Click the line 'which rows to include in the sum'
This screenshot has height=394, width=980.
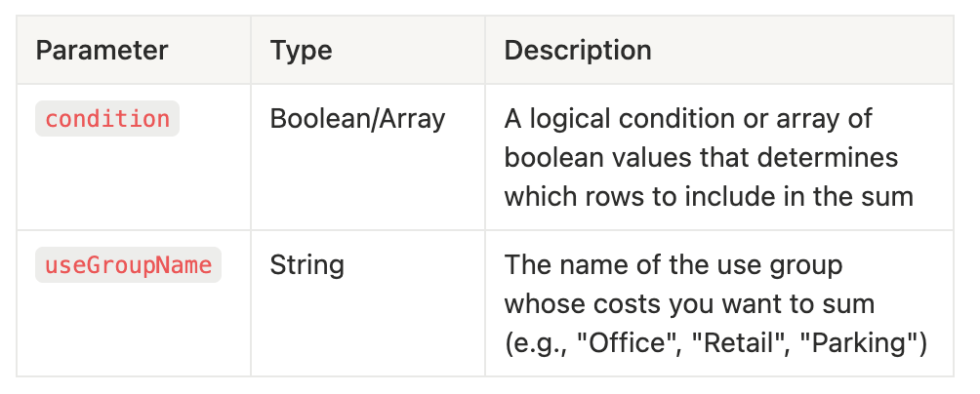(x=709, y=197)
